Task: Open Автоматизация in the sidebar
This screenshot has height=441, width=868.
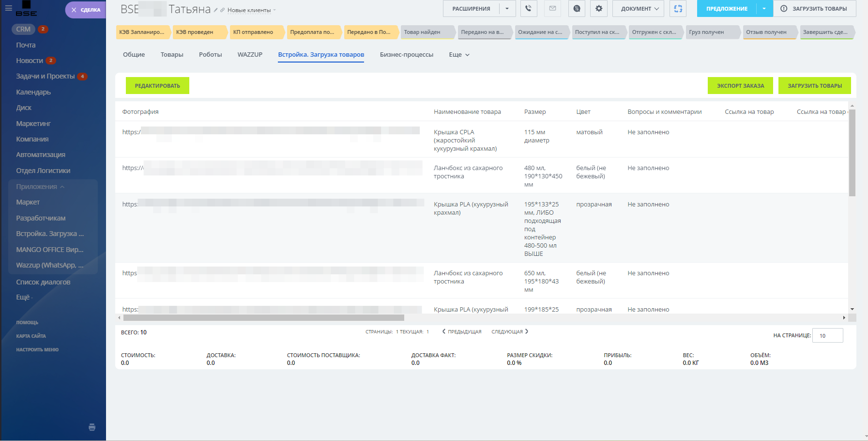Action: coord(41,155)
